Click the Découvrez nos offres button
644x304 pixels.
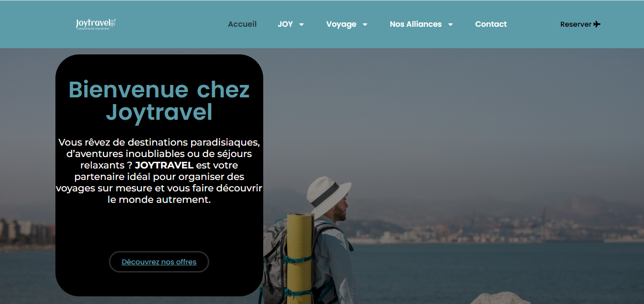[159, 262]
